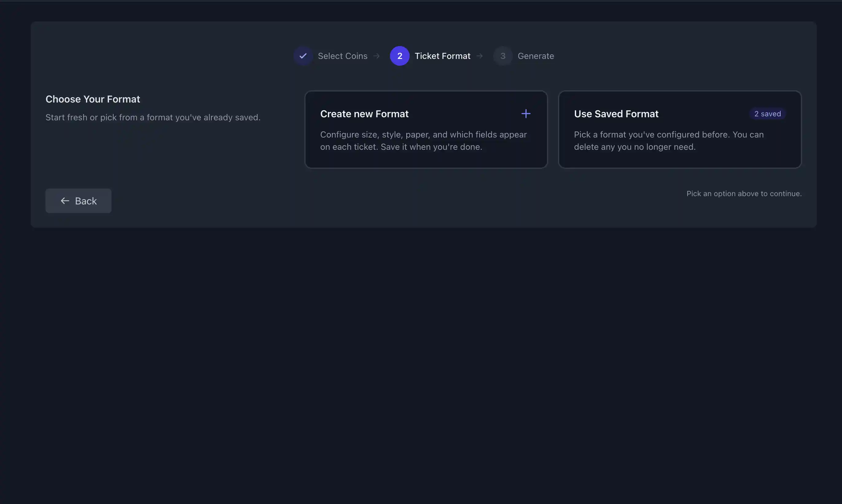Select the Generate step label
The width and height of the screenshot is (842, 504).
click(x=536, y=56)
